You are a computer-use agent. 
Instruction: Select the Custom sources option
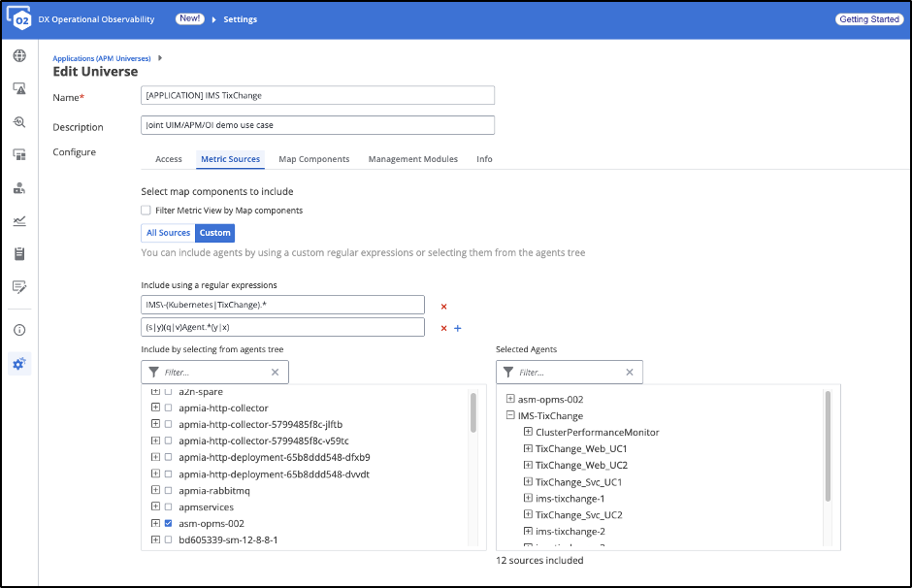(x=215, y=233)
